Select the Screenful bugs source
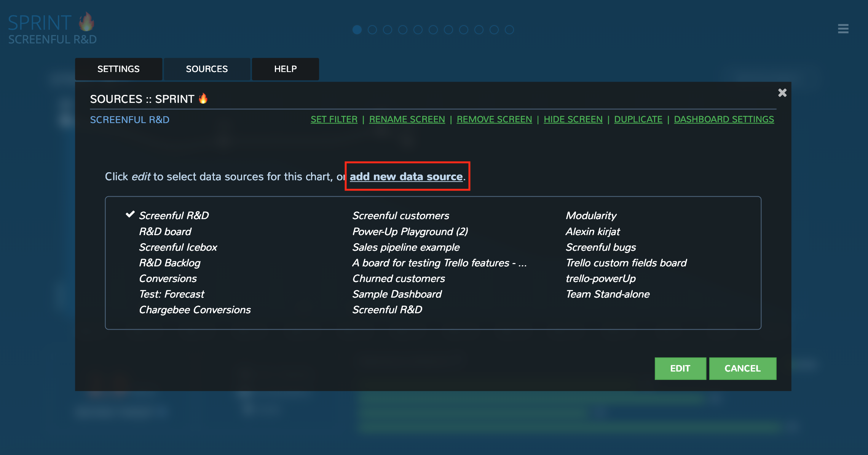The image size is (868, 455). (x=601, y=247)
